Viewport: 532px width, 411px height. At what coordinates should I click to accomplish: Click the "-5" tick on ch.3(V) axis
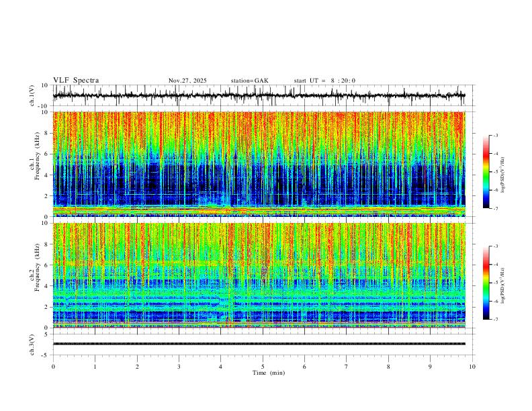pos(46,355)
